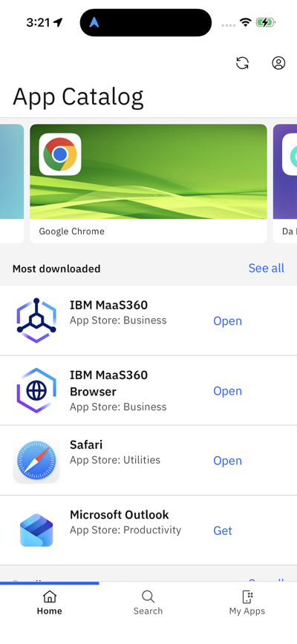Open the Google Chrome featured banner
This screenshot has height=644, width=297.
click(x=148, y=183)
